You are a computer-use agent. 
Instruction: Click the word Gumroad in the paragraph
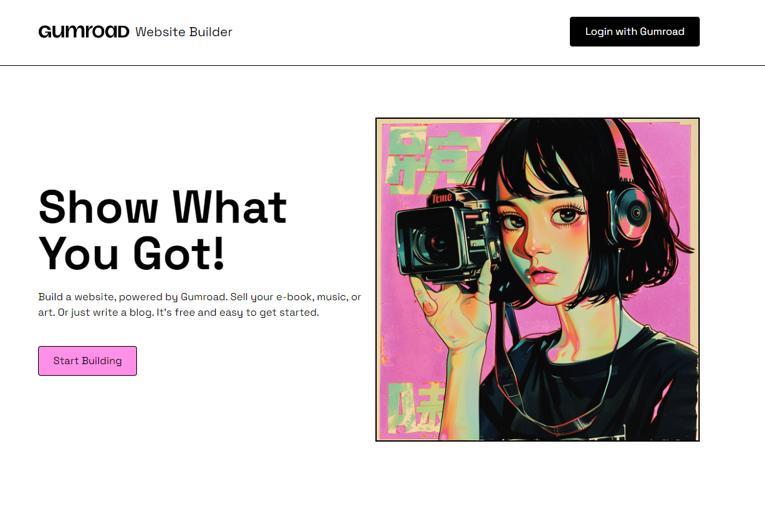click(x=203, y=297)
